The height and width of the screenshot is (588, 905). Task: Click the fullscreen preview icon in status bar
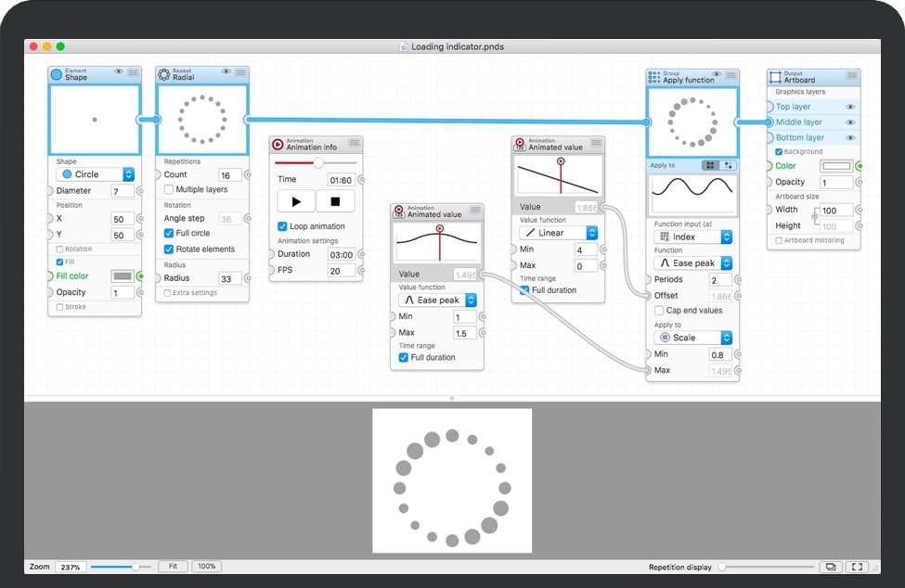(858, 567)
